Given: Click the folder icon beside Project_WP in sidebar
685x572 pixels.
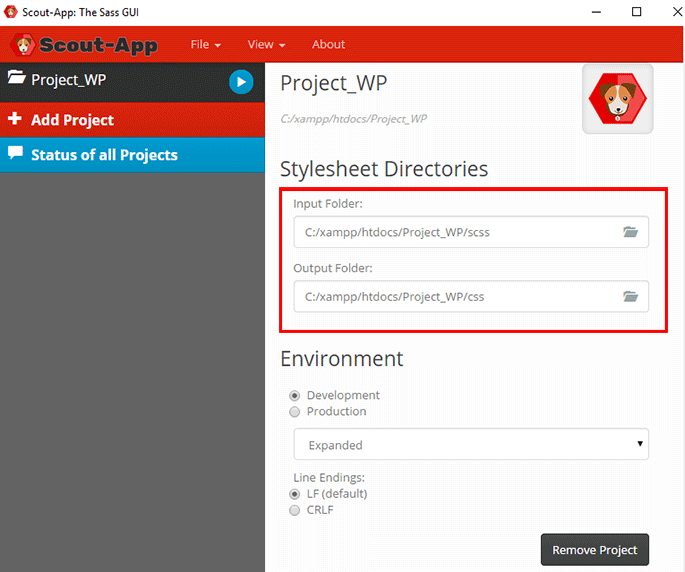Looking at the screenshot, I should (17, 77).
